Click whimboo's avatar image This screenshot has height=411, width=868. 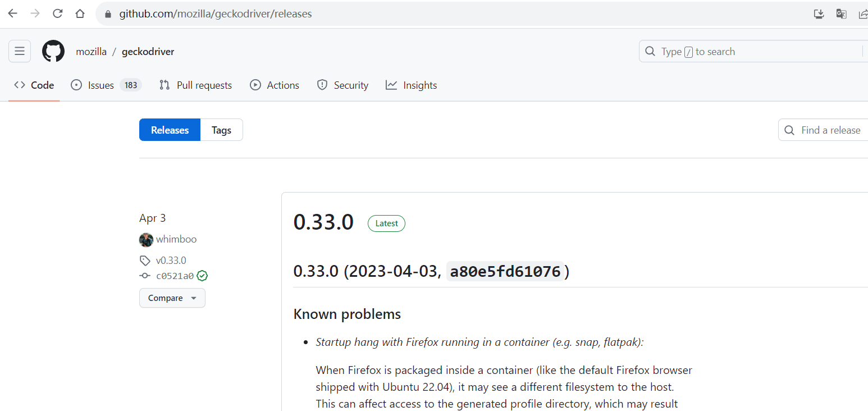tap(146, 240)
